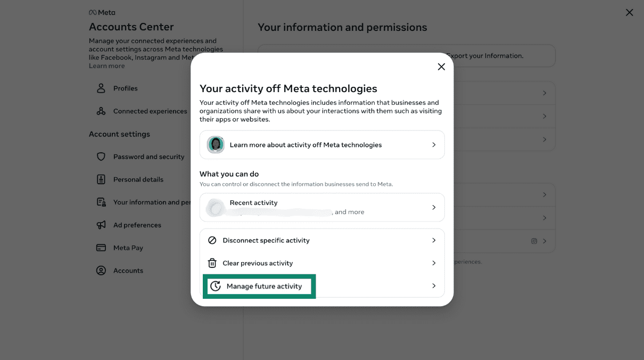The width and height of the screenshot is (644, 360).
Task: Close the activity off Meta technologies dialog
Action: click(441, 67)
